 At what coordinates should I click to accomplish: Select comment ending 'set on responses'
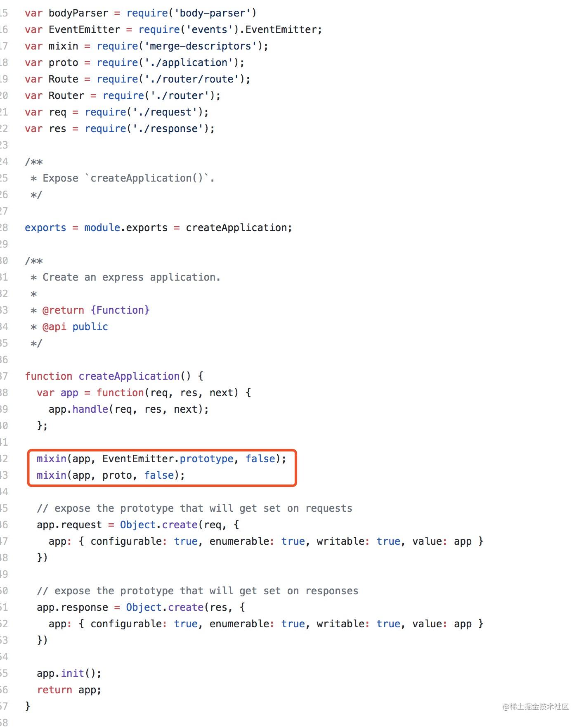(x=197, y=591)
